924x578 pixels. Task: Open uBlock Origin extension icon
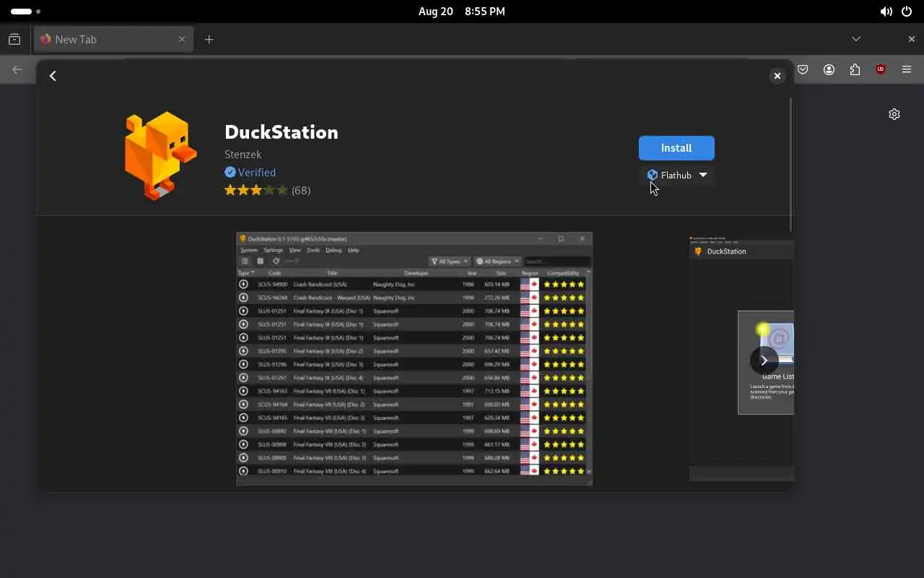coord(881,69)
